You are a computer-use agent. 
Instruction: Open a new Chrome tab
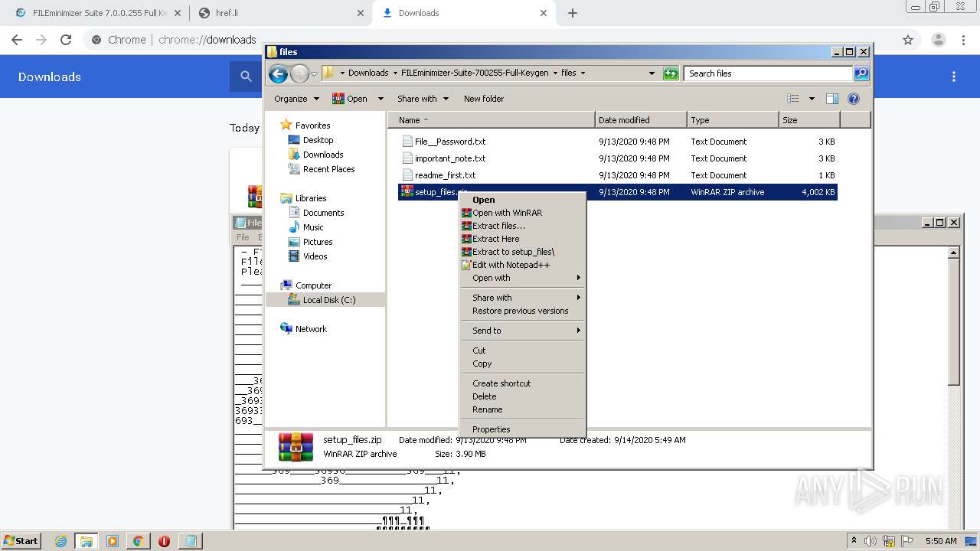(x=573, y=13)
